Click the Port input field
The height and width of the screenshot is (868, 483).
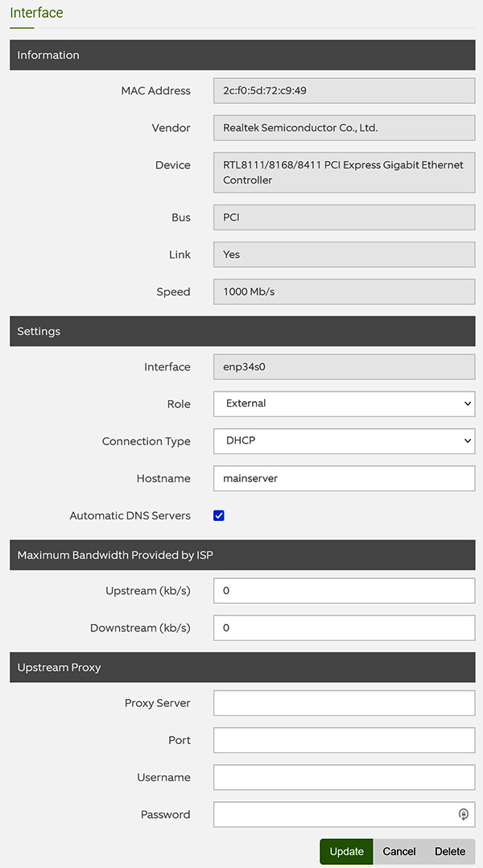(344, 740)
